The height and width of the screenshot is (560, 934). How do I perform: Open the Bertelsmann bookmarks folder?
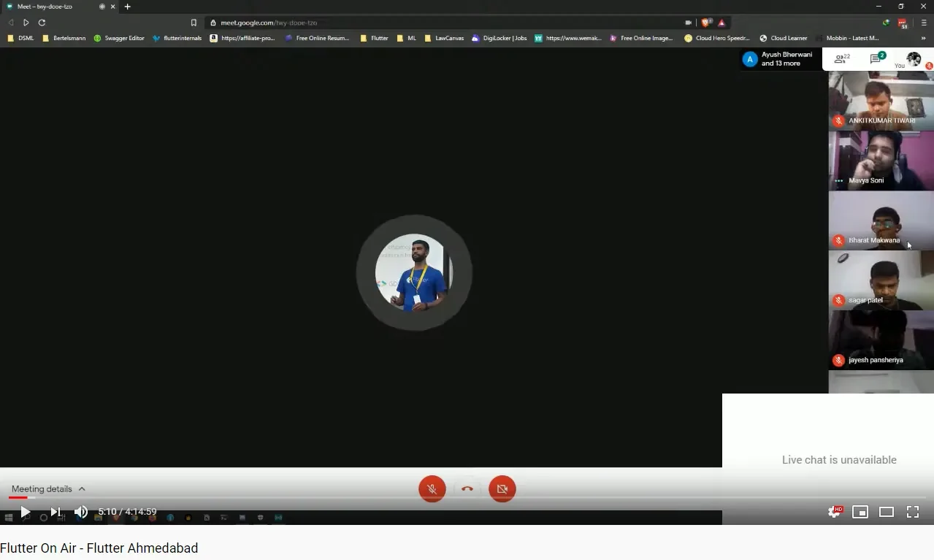coord(64,38)
